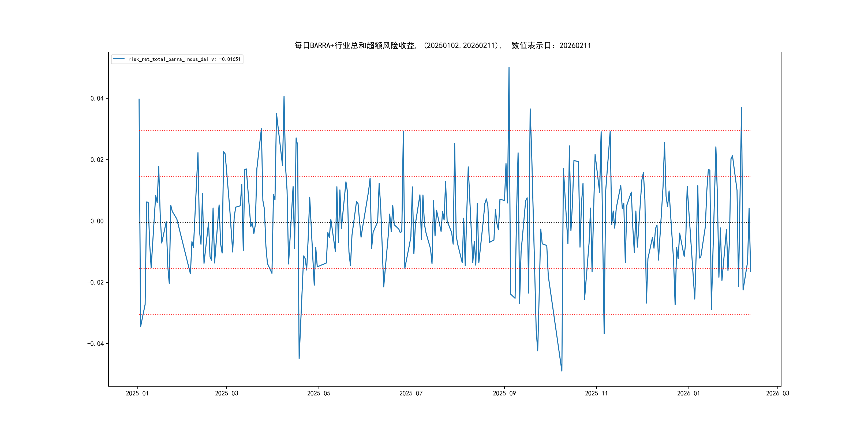868x434 pixels.
Task: Click the 0.00 y-axis tick label
Action: coord(97,221)
